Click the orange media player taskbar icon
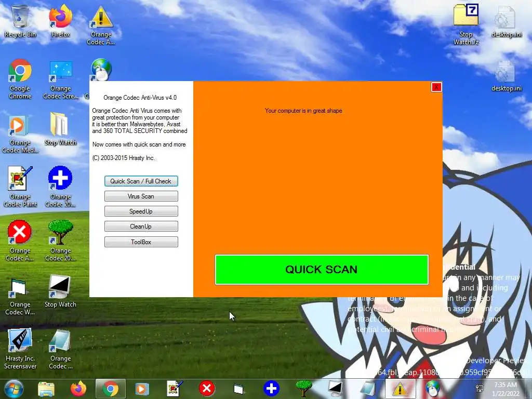 point(142,389)
